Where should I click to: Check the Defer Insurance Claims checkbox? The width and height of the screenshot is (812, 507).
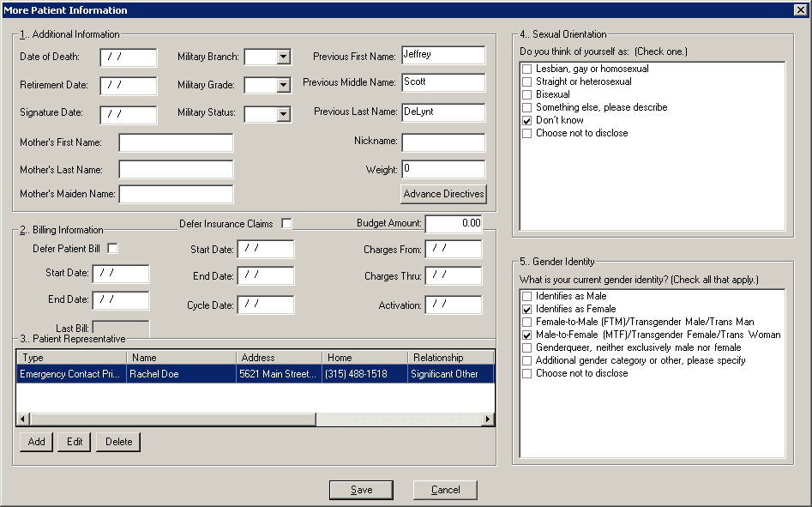286,224
